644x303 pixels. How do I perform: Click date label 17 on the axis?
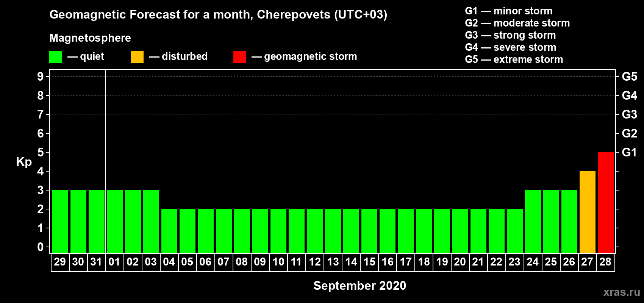[x=406, y=262]
